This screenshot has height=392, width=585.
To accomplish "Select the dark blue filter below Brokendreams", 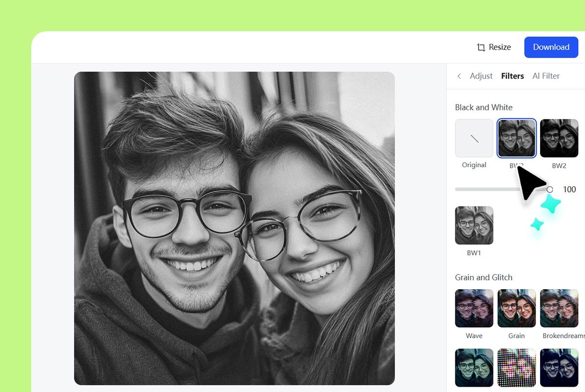I will [559, 368].
